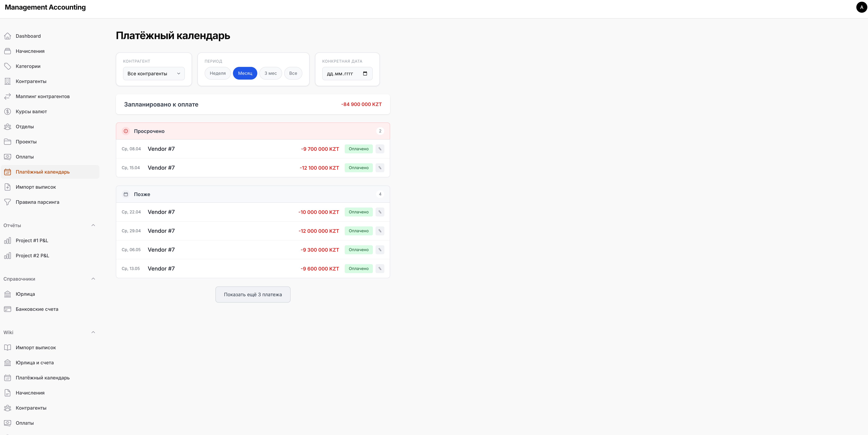The height and width of the screenshot is (435, 868).
Task: Click edit pencil for 08.04 payment
Action: coord(380,149)
